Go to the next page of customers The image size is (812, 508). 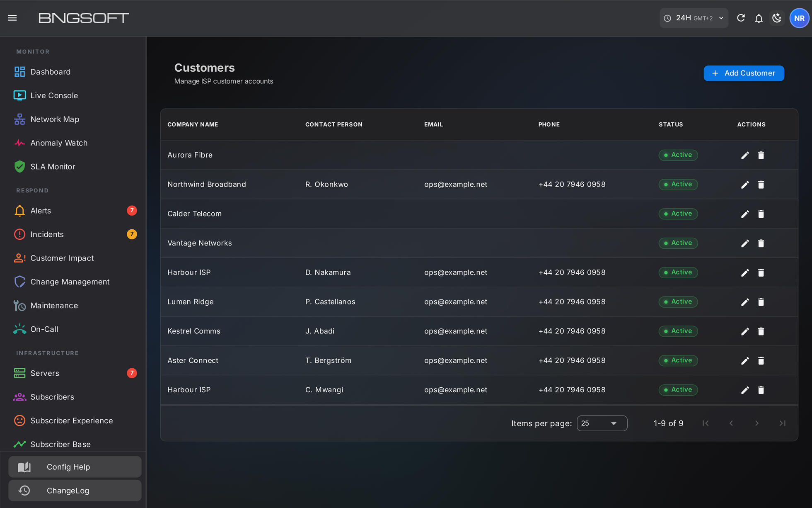tap(757, 423)
